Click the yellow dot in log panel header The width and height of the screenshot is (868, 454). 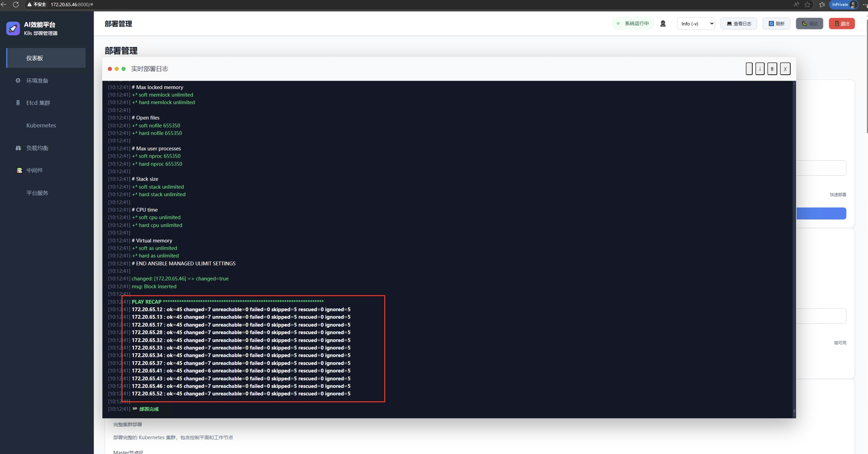117,69
